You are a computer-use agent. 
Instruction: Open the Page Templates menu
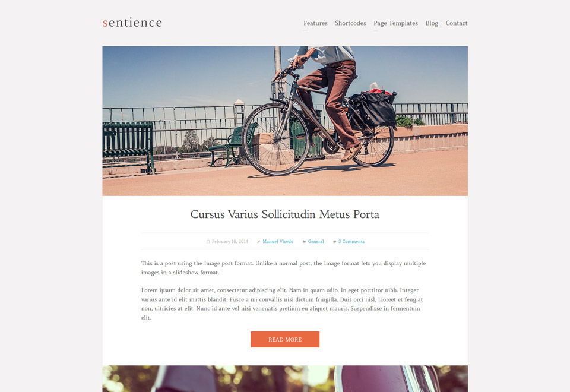[x=396, y=23]
